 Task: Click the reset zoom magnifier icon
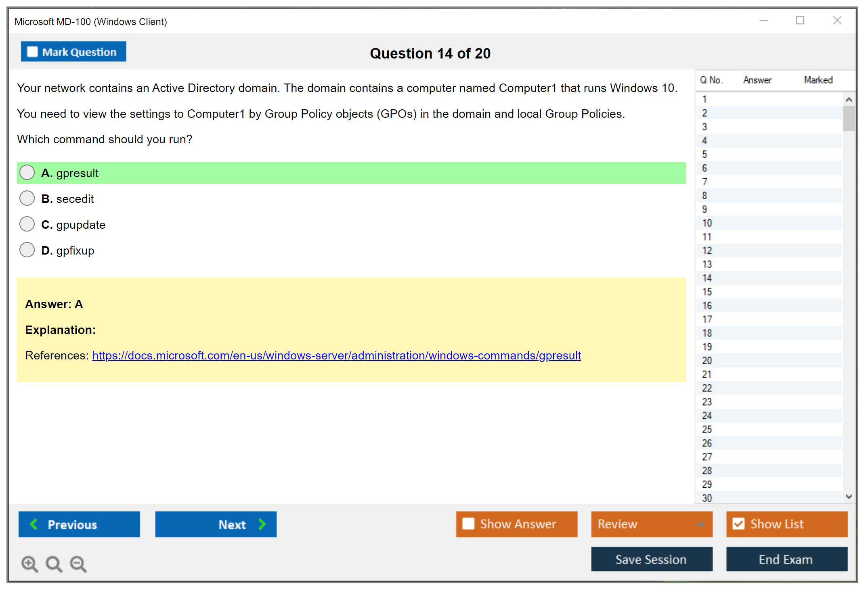[54, 564]
